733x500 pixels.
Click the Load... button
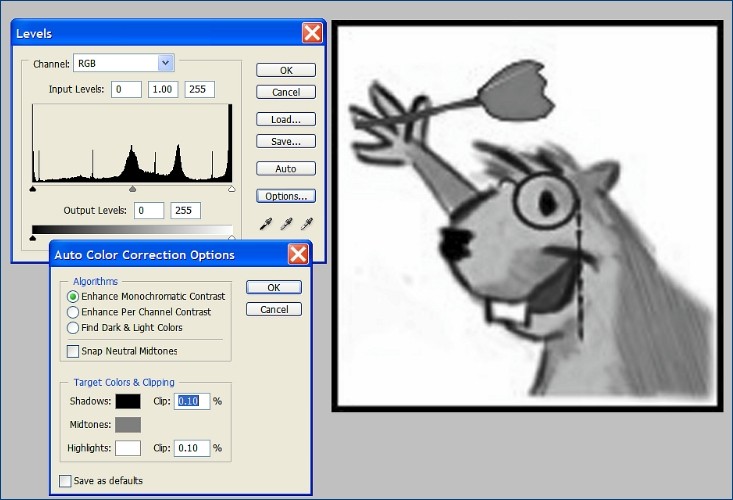pyautogui.click(x=286, y=119)
